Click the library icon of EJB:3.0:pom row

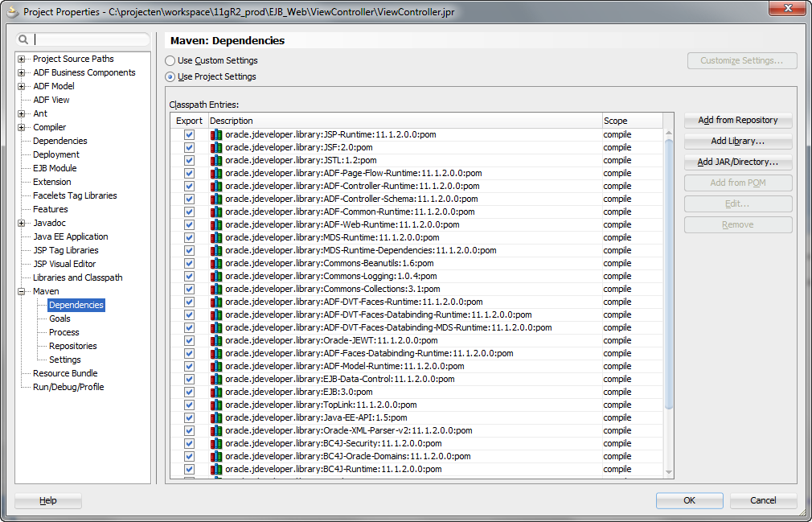(216, 392)
